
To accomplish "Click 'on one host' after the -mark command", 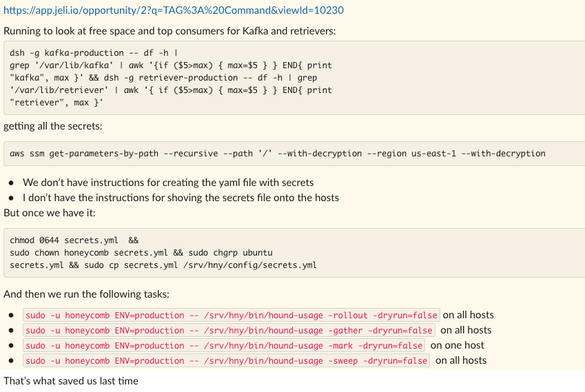I will tap(458, 345).
